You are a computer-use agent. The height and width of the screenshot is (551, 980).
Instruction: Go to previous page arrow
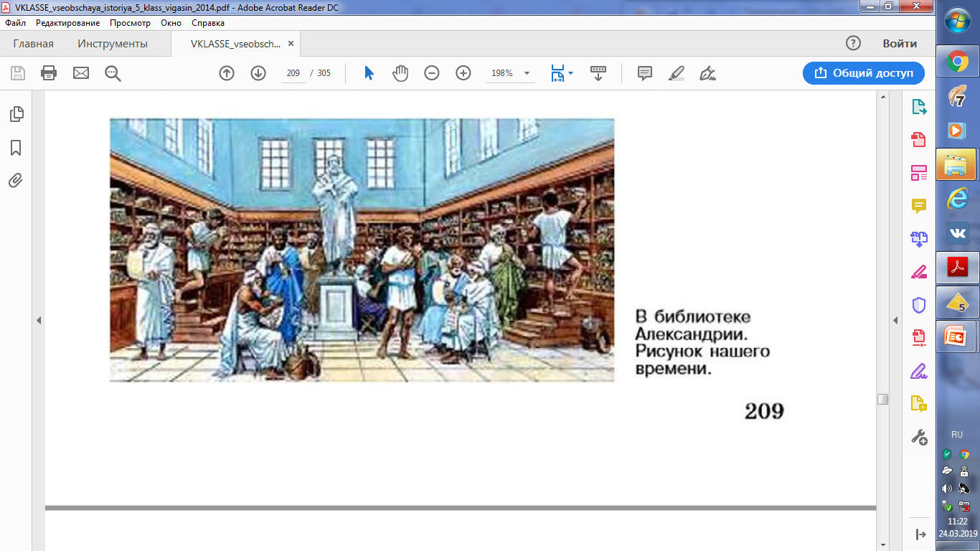[x=227, y=72]
